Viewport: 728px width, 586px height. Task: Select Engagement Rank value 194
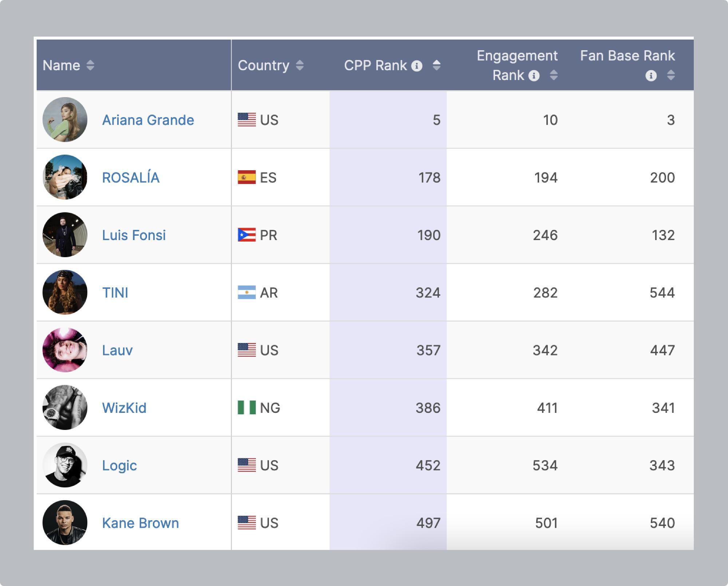click(x=546, y=178)
